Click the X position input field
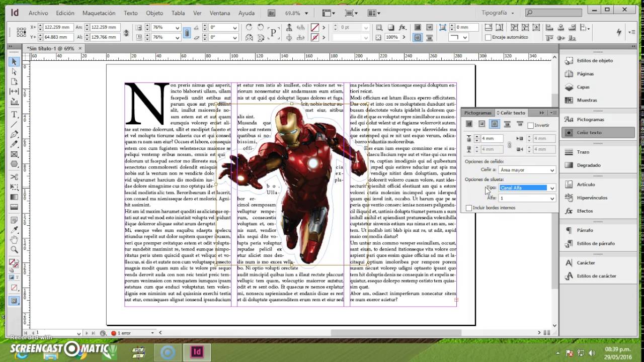The width and height of the screenshot is (644, 362). 58,28
